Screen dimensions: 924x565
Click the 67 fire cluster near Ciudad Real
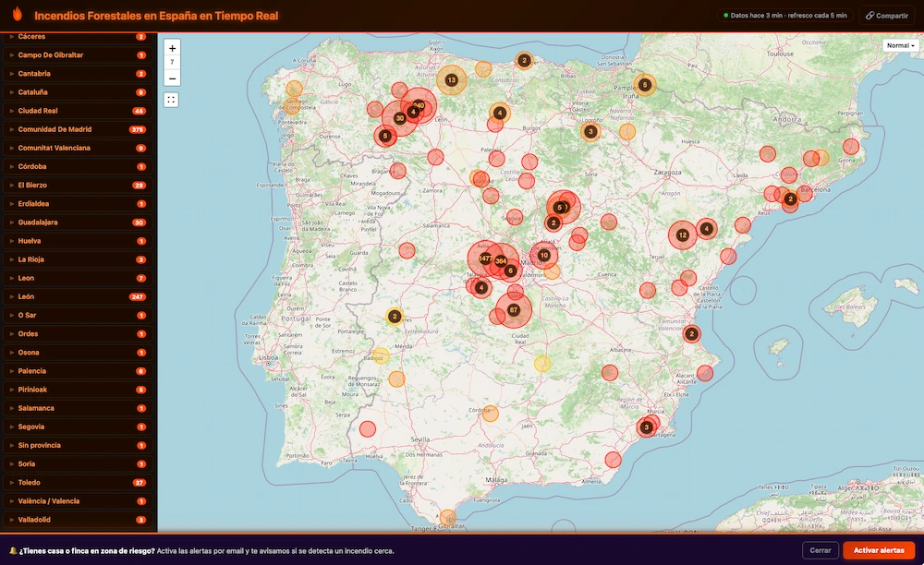[513, 309]
